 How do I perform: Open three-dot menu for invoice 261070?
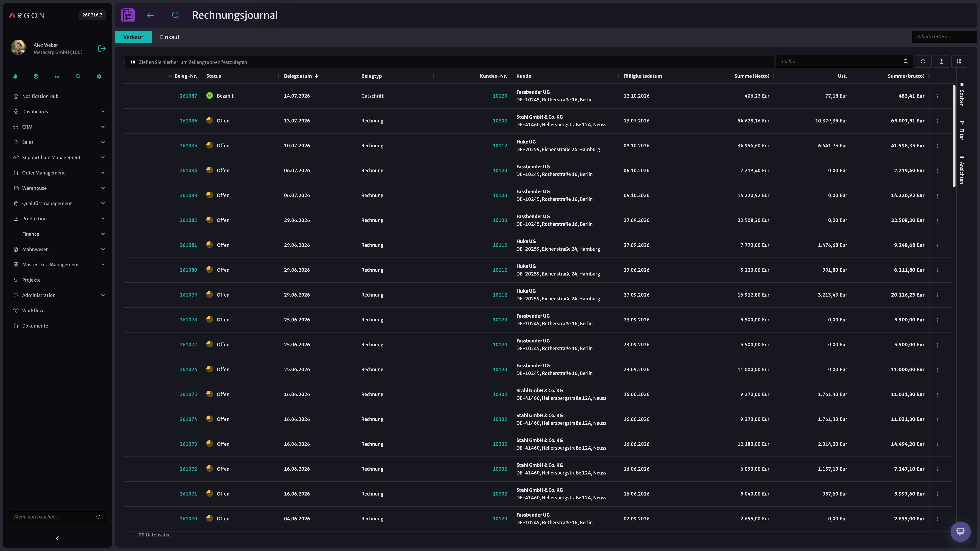point(937,519)
